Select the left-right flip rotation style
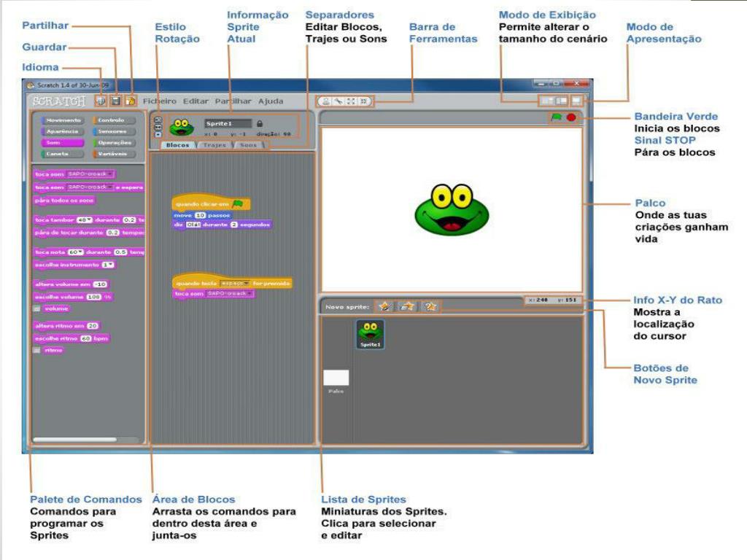 coord(158,127)
